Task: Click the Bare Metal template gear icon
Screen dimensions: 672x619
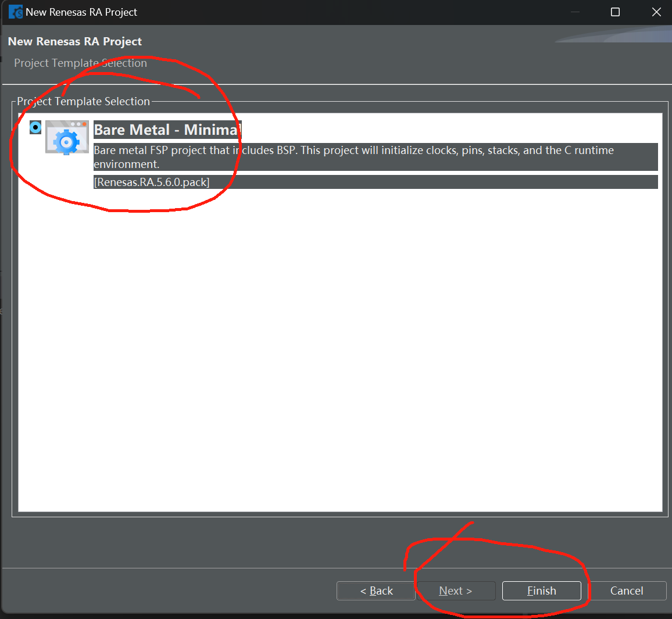Action: coord(67,137)
